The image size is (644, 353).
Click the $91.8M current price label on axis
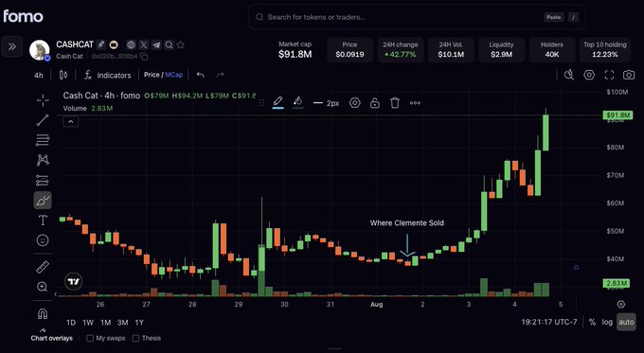[617, 115]
